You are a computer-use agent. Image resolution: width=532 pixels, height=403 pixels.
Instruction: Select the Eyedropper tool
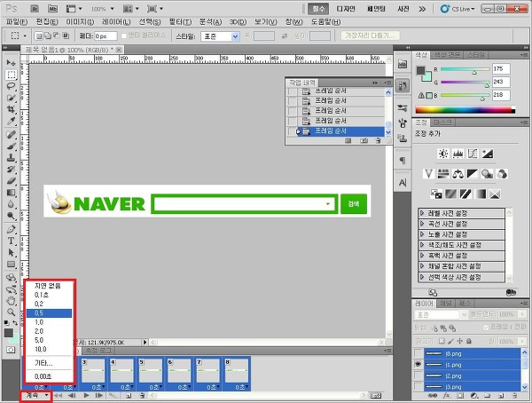click(11, 121)
